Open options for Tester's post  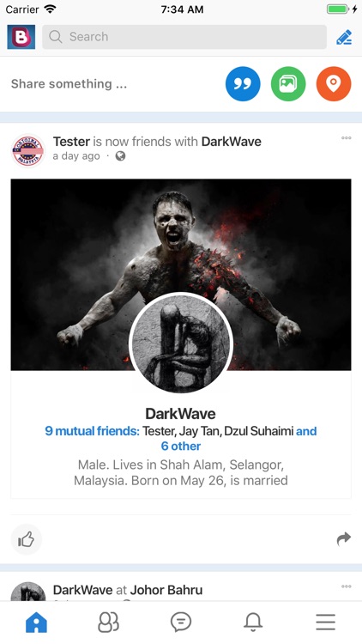click(x=346, y=138)
